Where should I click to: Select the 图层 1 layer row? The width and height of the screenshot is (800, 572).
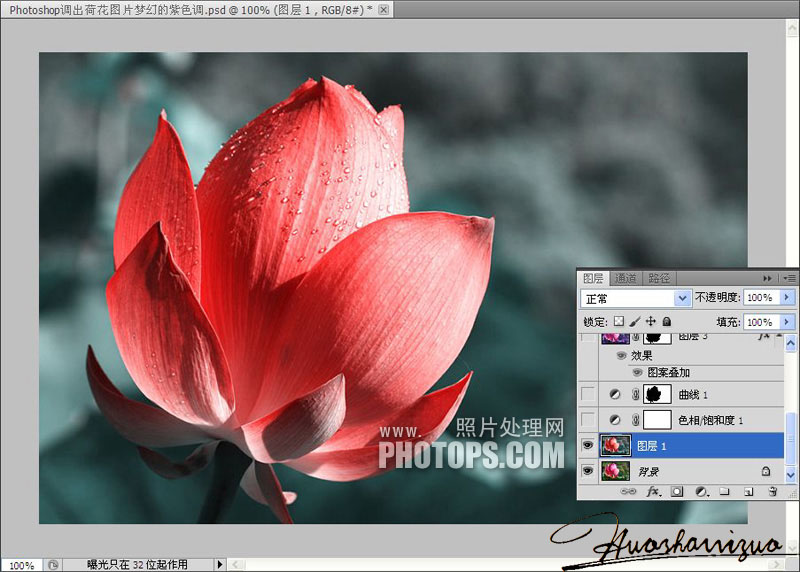[x=681, y=445]
